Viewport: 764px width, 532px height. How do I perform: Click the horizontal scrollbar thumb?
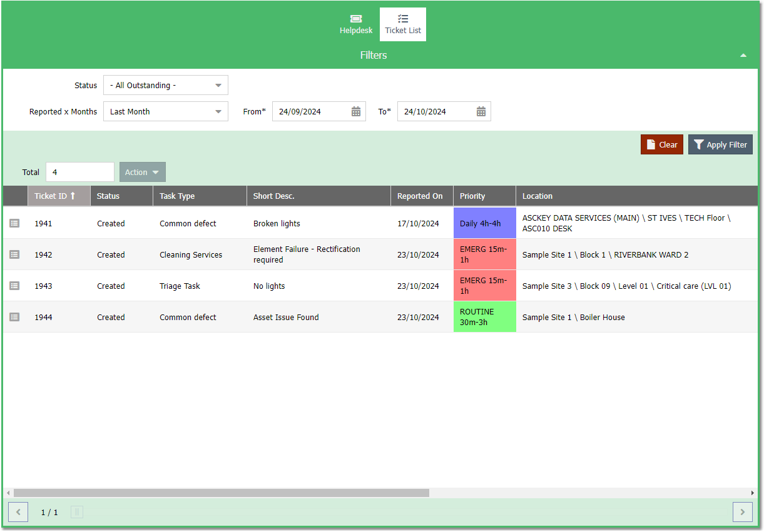[x=222, y=493]
